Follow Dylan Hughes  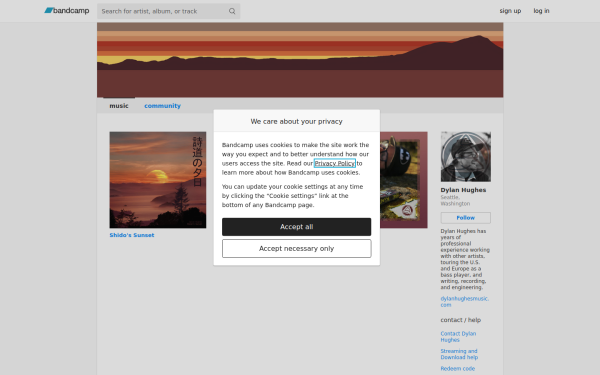click(466, 218)
